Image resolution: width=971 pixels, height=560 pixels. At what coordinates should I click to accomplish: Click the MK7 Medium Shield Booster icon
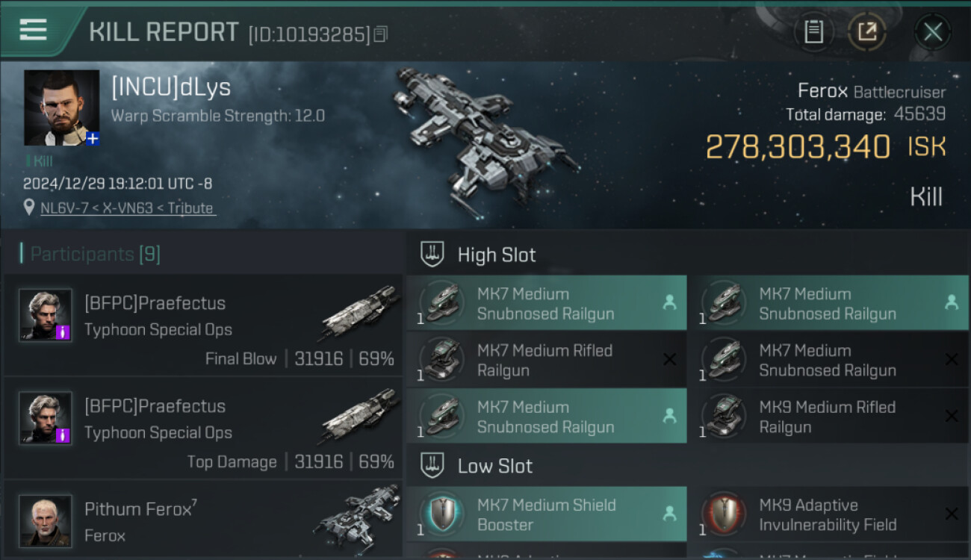(x=442, y=514)
